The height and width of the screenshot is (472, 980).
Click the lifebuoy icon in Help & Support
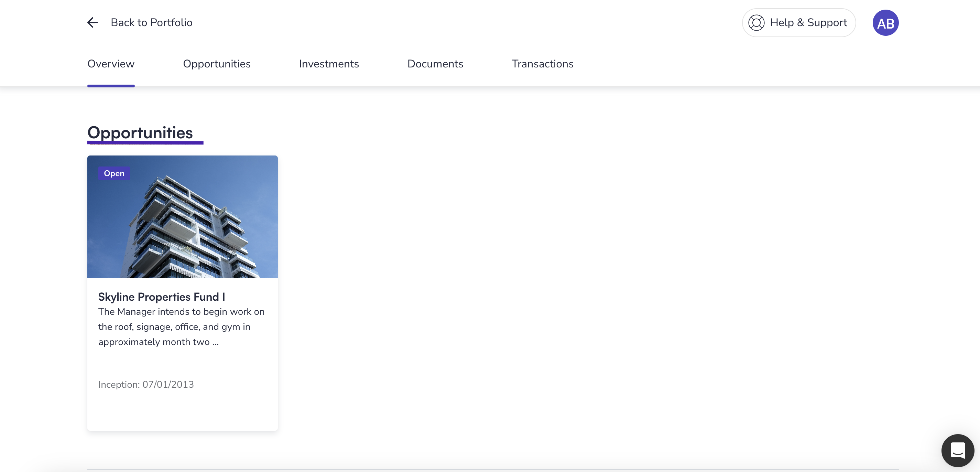[756, 23]
